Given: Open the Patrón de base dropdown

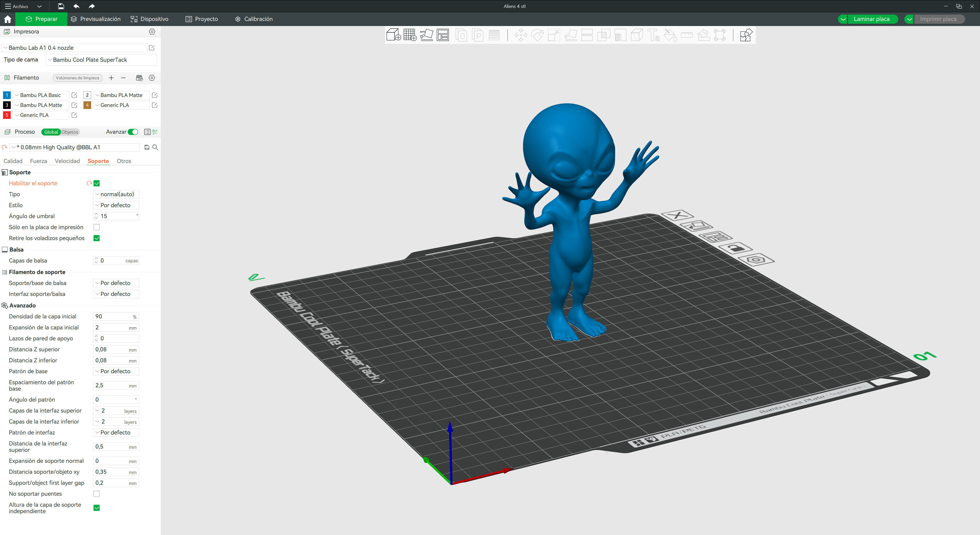Looking at the screenshot, I should coord(116,371).
